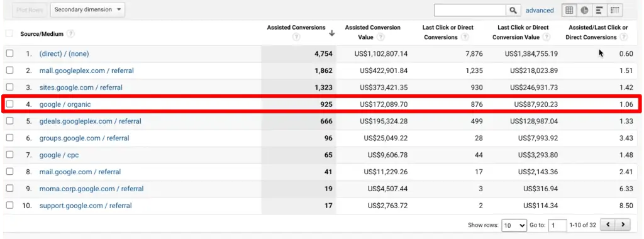Open google / organic source link

tap(65, 104)
